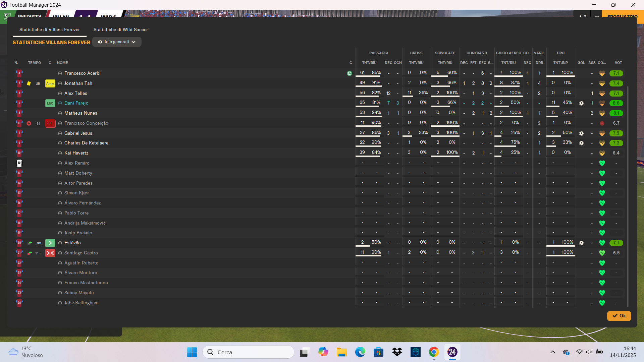
Task: Click Santiago Castro's red substituted-off icon
Action: click(x=50, y=253)
